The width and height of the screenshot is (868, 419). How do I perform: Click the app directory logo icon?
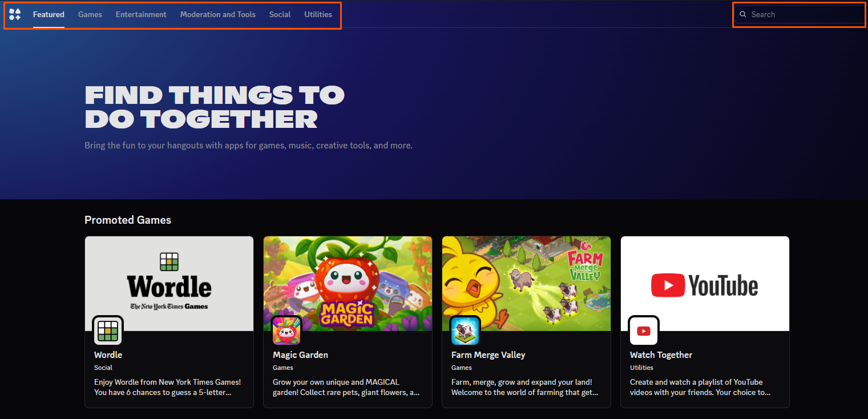(x=15, y=14)
